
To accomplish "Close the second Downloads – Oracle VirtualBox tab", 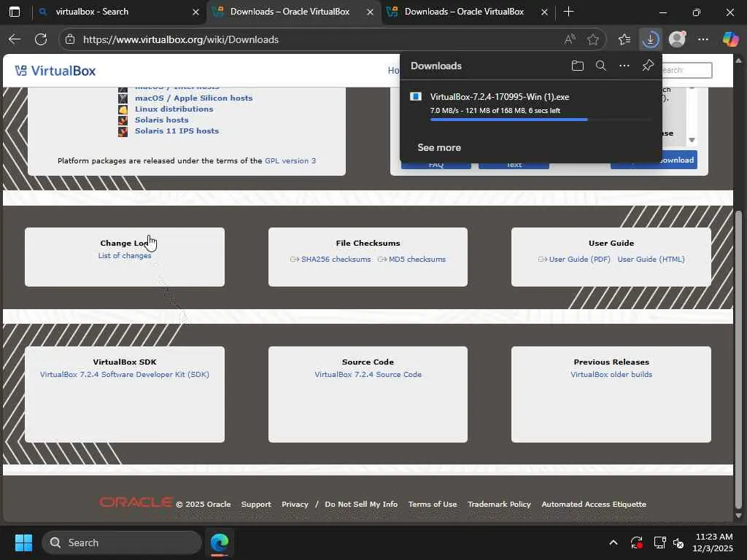I will tap(544, 12).
